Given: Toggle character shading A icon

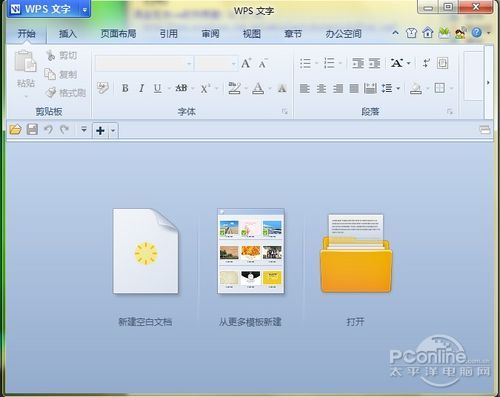Looking at the screenshot, I should (282, 88).
